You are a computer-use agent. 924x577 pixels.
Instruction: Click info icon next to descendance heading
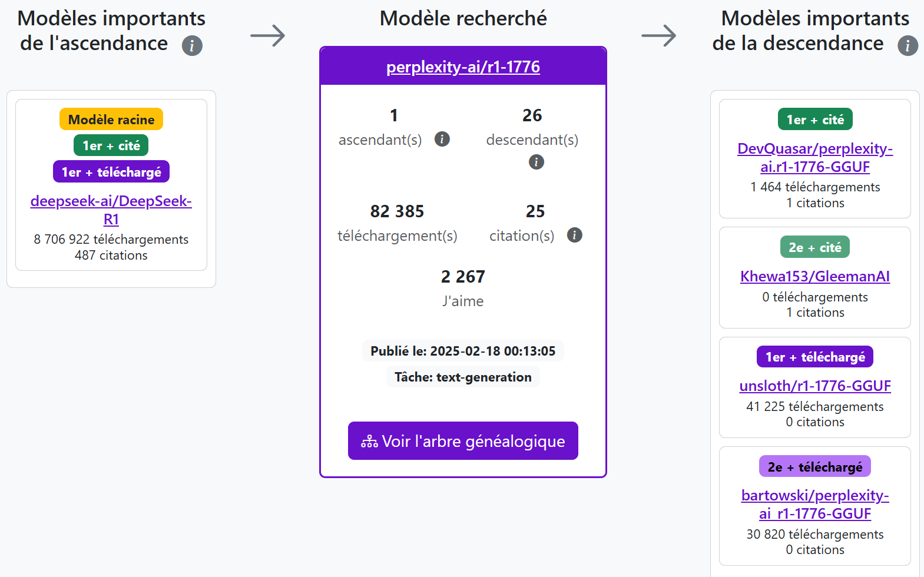coord(908,45)
